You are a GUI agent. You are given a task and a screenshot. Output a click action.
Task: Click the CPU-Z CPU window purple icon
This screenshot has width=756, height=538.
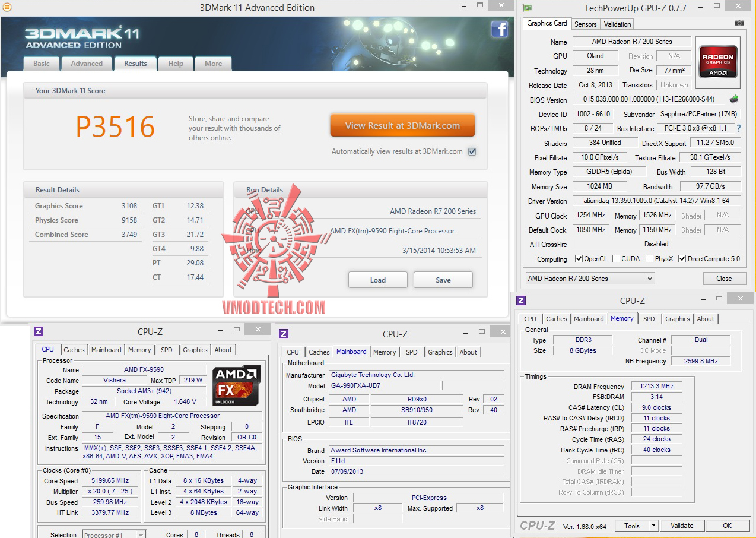[39, 331]
